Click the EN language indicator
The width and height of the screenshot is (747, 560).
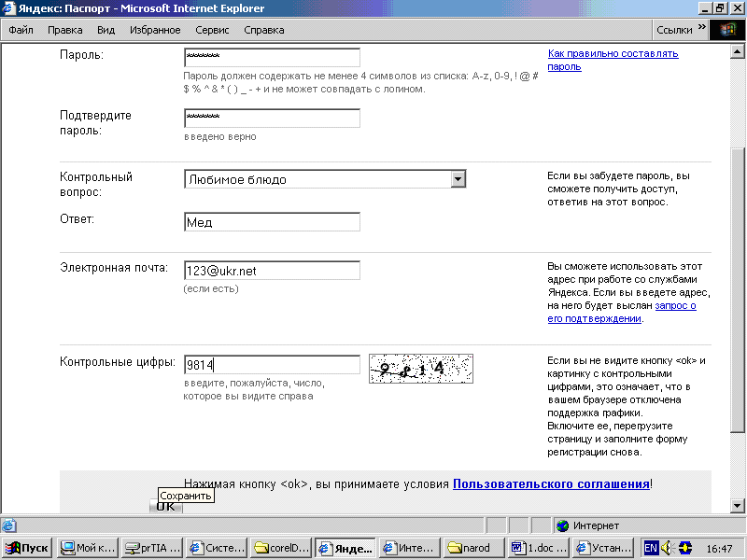coord(651,548)
